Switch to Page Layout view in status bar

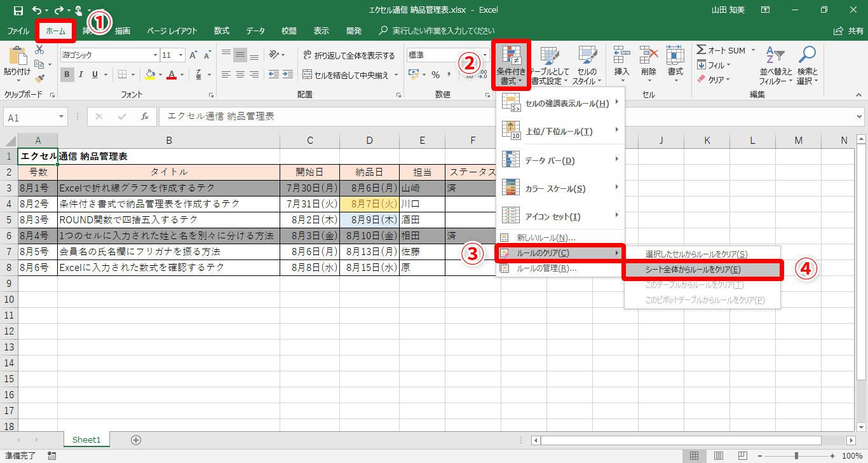click(717, 455)
